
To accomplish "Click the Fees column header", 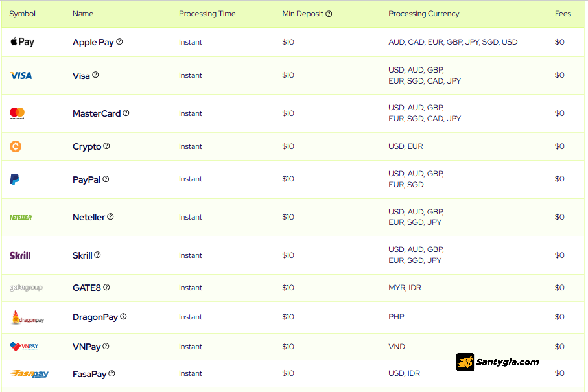I will coord(563,14).
